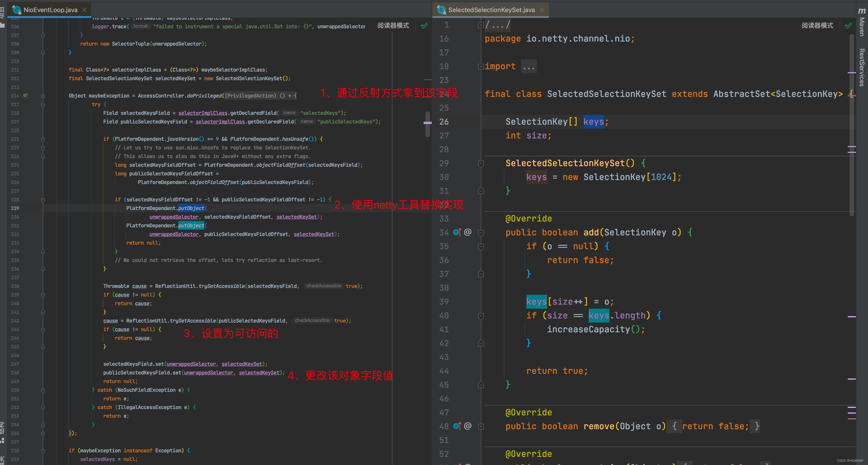
Task: Expand the fold marker at line 255
Action: (43, 434)
